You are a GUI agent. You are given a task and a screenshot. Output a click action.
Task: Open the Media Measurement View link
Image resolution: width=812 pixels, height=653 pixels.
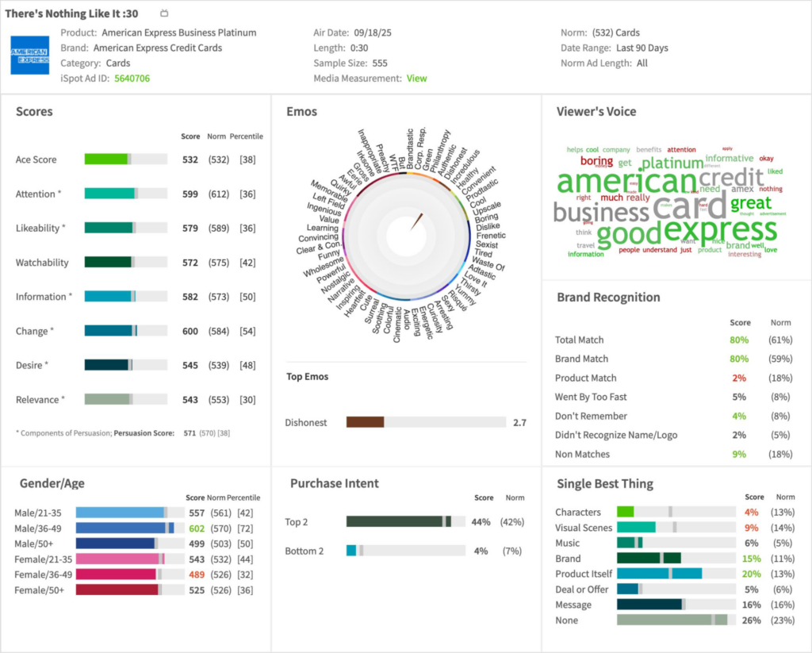click(416, 79)
